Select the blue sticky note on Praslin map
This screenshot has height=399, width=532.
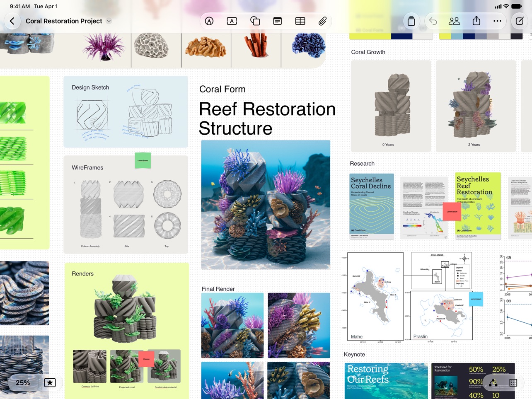point(476,299)
